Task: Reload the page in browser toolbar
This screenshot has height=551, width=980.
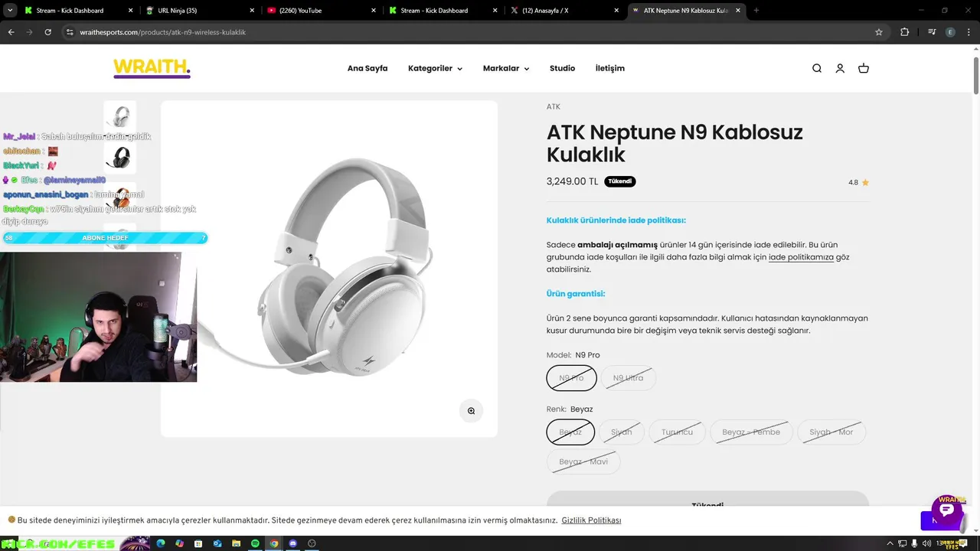Action: coord(47,32)
